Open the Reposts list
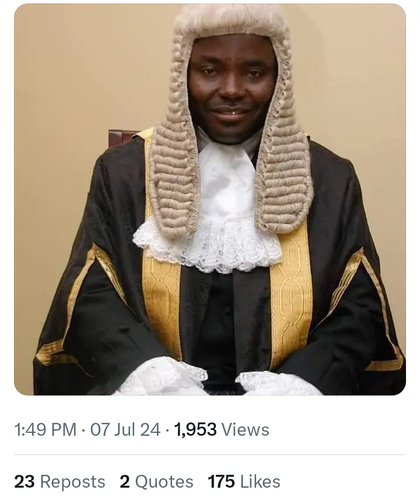 (x=72, y=481)
